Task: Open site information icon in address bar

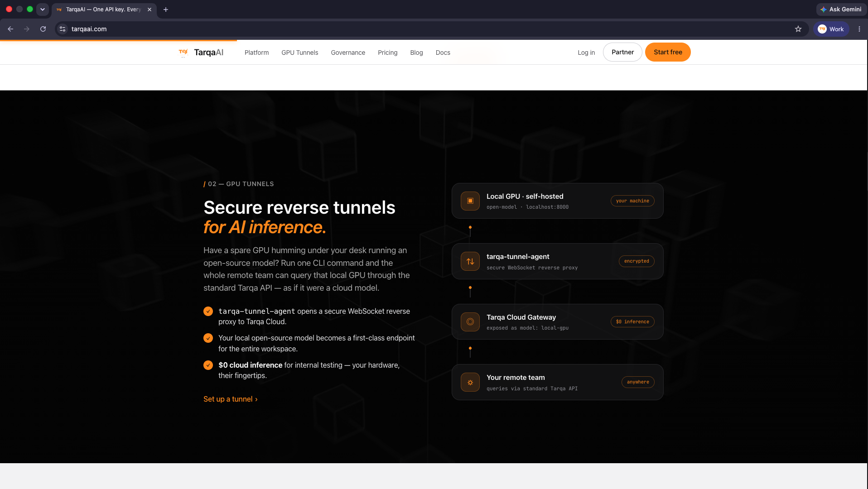Action: coord(63,29)
